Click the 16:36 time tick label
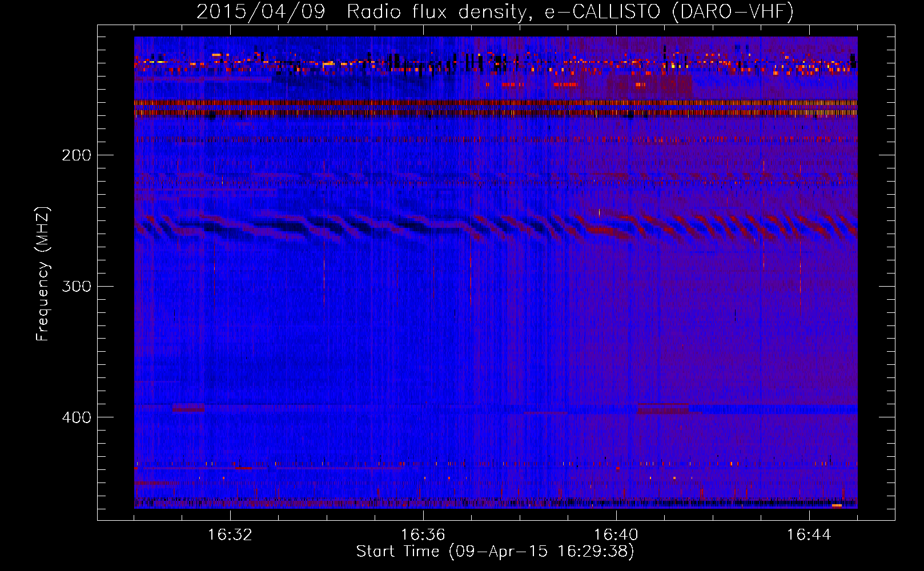924x571 pixels. click(423, 535)
